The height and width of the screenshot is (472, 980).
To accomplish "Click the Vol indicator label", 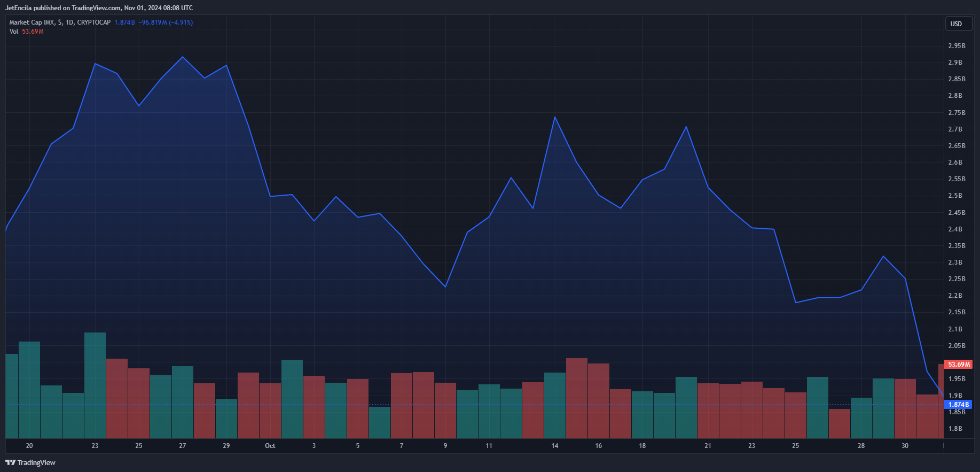I will coord(14,32).
